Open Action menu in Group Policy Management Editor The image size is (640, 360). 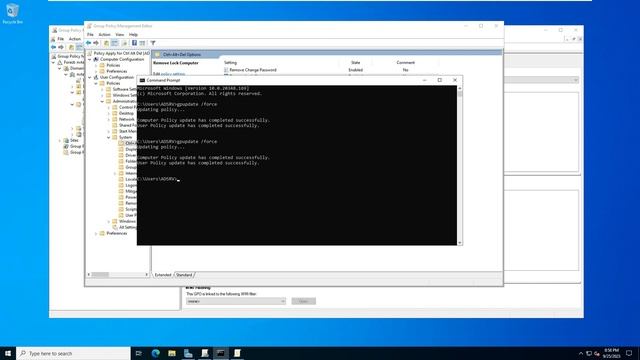(x=104, y=35)
